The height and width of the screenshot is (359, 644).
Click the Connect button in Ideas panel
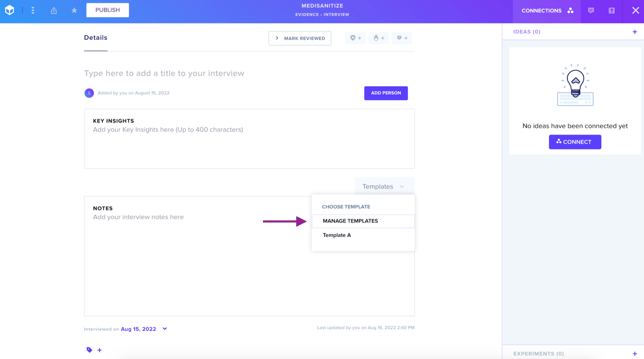click(575, 142)
